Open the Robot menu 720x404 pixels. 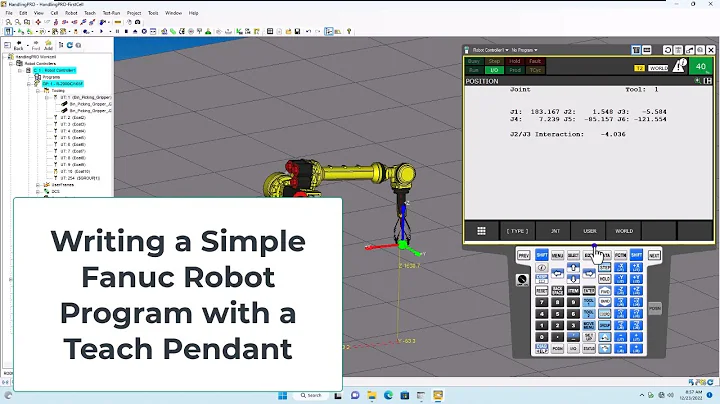(71, 13)
